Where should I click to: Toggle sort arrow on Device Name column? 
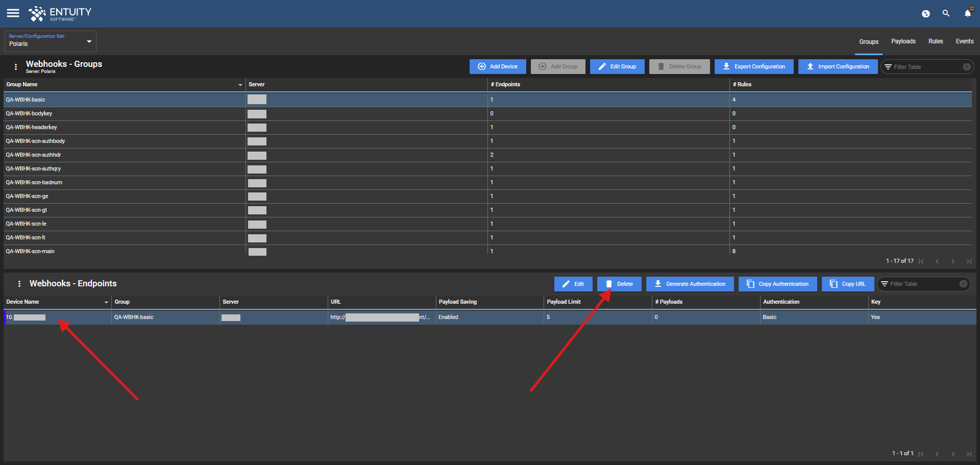pos(106,302)
